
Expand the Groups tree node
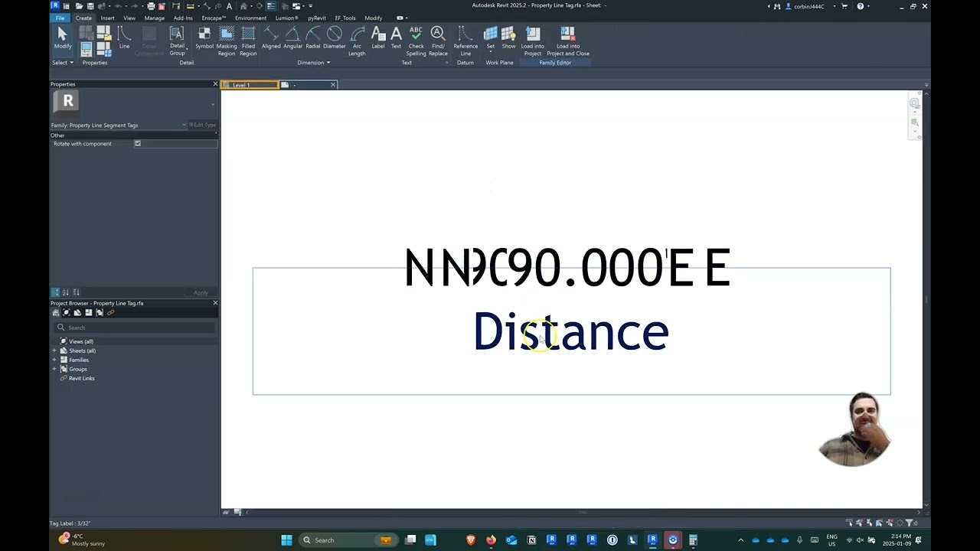[54, 369]
